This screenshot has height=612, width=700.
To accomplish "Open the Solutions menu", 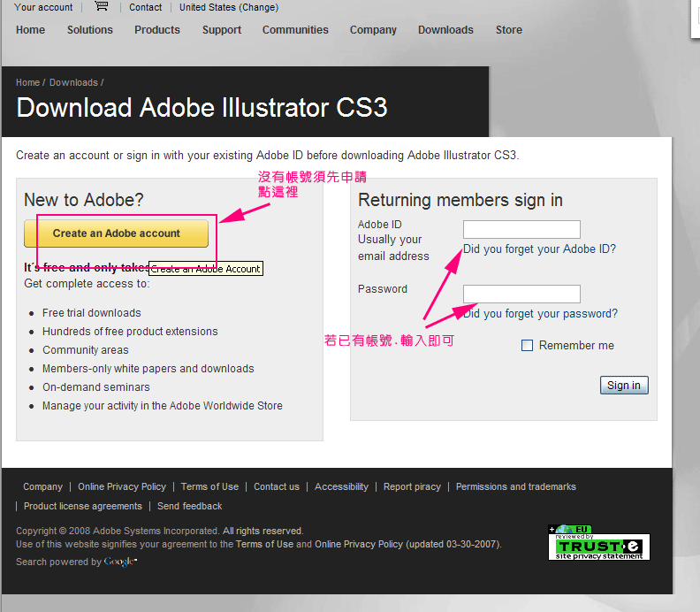I will [90, 30].
